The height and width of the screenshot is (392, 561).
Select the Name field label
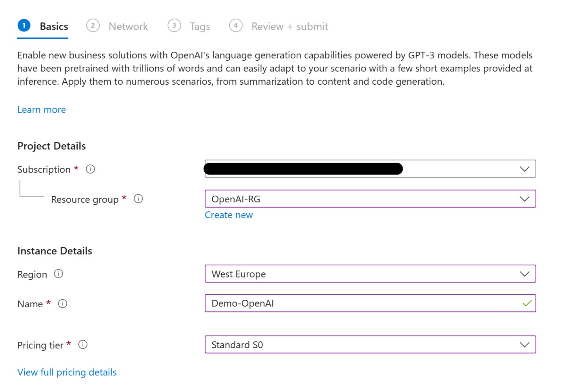(x=30, y=304)
